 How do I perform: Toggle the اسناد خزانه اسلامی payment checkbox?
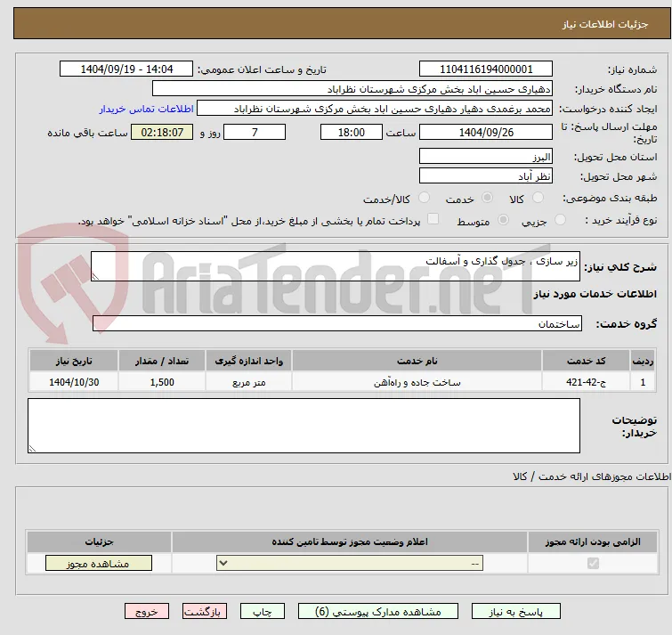coord(433,219)
